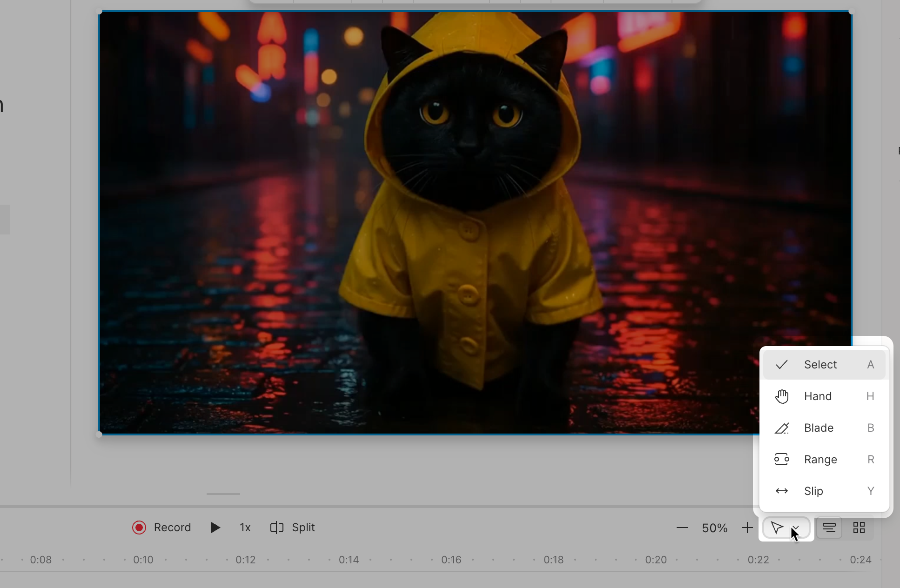
Task: Activate the Range tool icon
Action: [782, 459]
